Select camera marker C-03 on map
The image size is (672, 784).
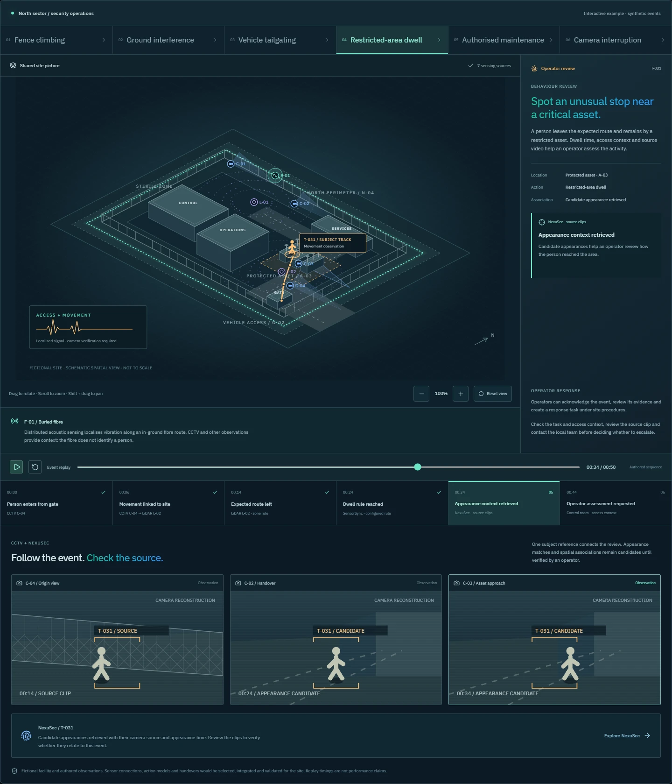[299, 264]
